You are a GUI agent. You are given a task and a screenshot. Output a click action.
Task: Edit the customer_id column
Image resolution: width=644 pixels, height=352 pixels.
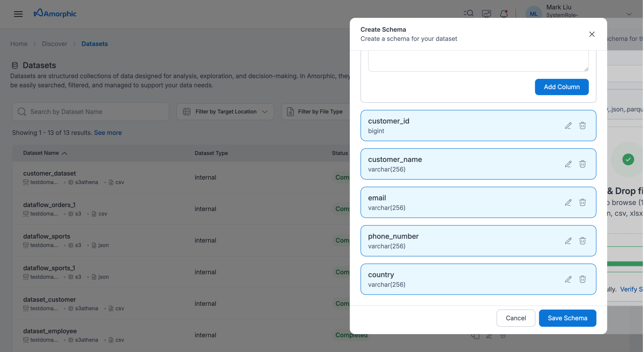[x=568, y=125]
